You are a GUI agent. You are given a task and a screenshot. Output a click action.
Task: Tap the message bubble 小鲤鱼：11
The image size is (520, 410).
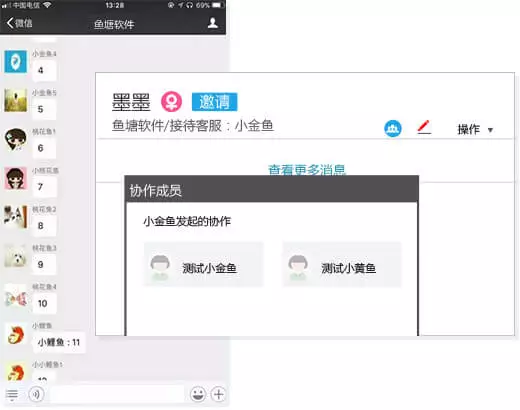pos(59,343)
